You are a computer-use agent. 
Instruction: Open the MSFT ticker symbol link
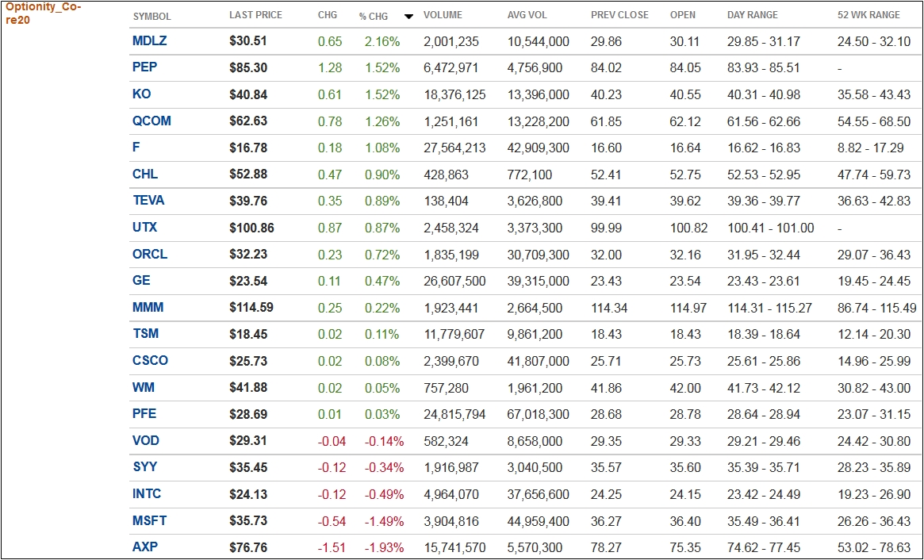150,521
